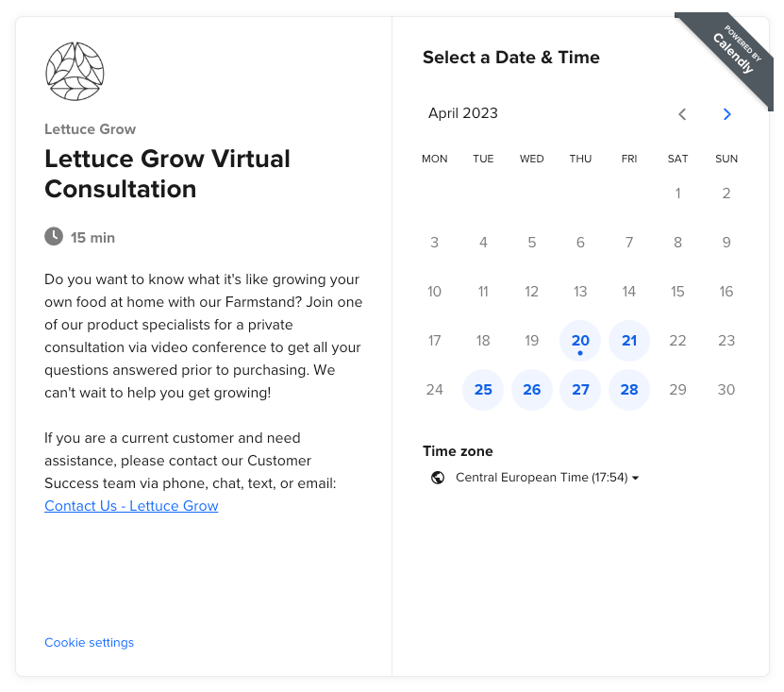Pick Friday April 28

coord(629,390)
